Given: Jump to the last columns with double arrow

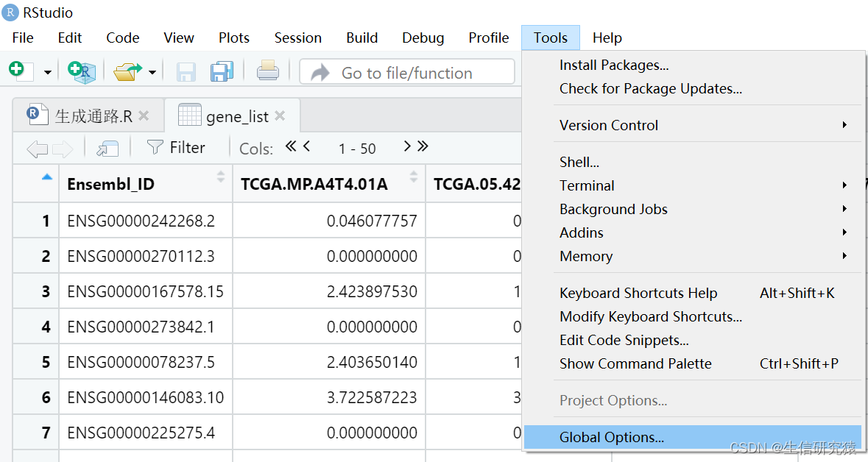Looking at the screenshot, I should (423, 146).
